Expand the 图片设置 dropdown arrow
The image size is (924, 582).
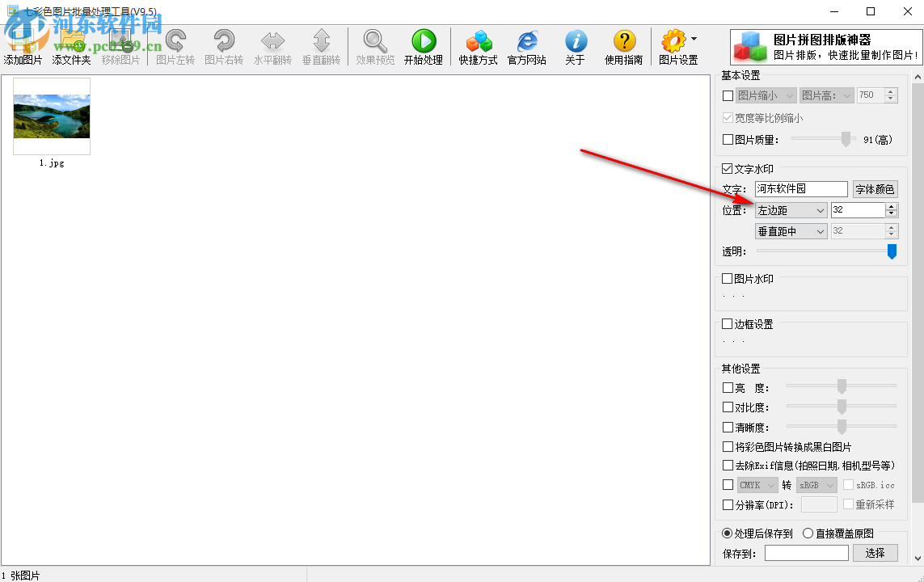tap(694, 39)
